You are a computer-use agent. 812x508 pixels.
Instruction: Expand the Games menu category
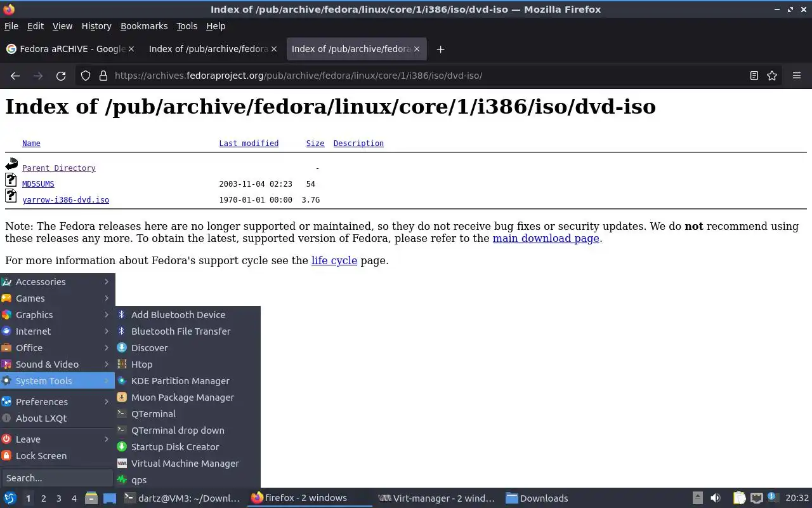pyautogui.click(x=57, y=298)
